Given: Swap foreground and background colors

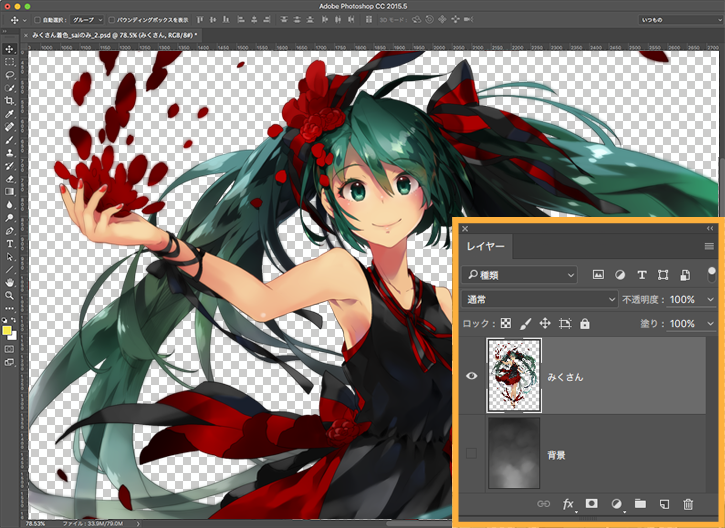Looking at the screenshot, I should (x=13, y=319).
